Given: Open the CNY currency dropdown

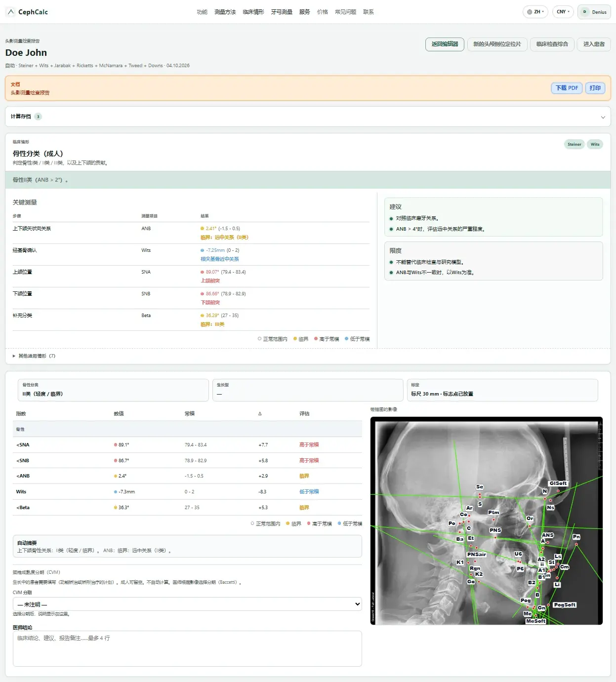Looking at the screenshot, I should tap(563, 12).
